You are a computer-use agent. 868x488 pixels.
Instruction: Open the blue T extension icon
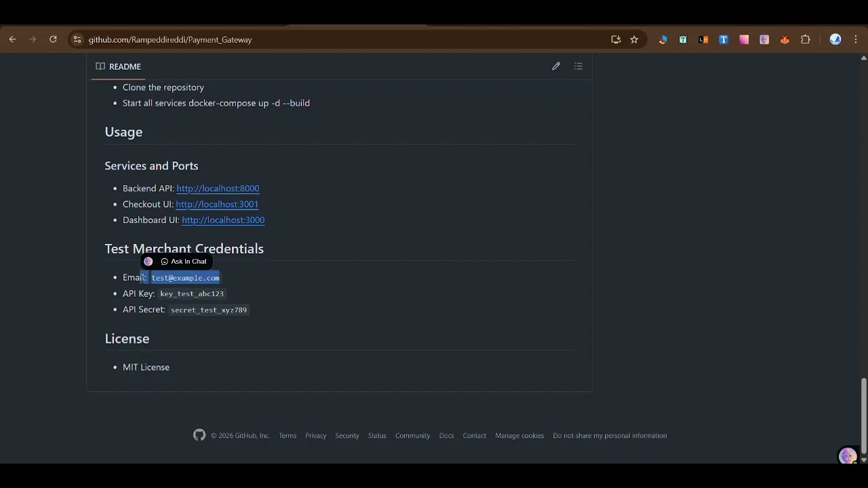point(724,40)
